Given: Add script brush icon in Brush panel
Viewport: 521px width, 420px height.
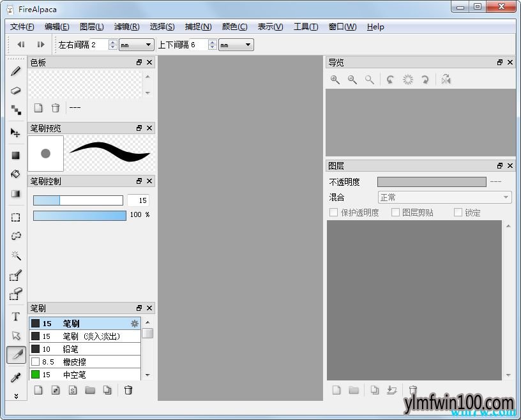Looking at the screenshot, I should pyautogui.click(x=73, y=390).
